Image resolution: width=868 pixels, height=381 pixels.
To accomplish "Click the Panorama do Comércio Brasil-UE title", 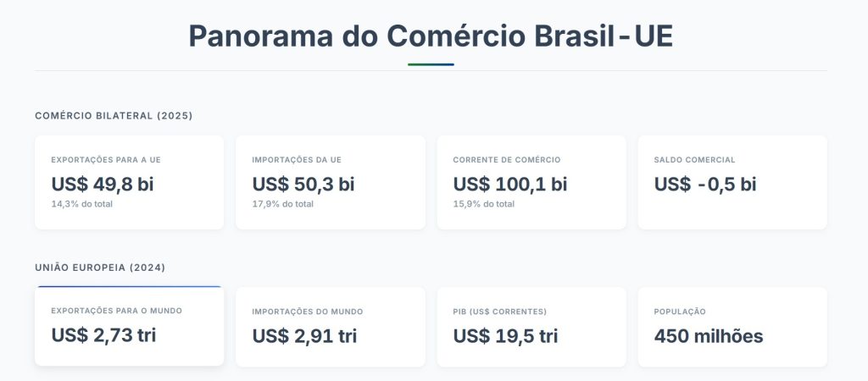I will (x=431, y=36).
